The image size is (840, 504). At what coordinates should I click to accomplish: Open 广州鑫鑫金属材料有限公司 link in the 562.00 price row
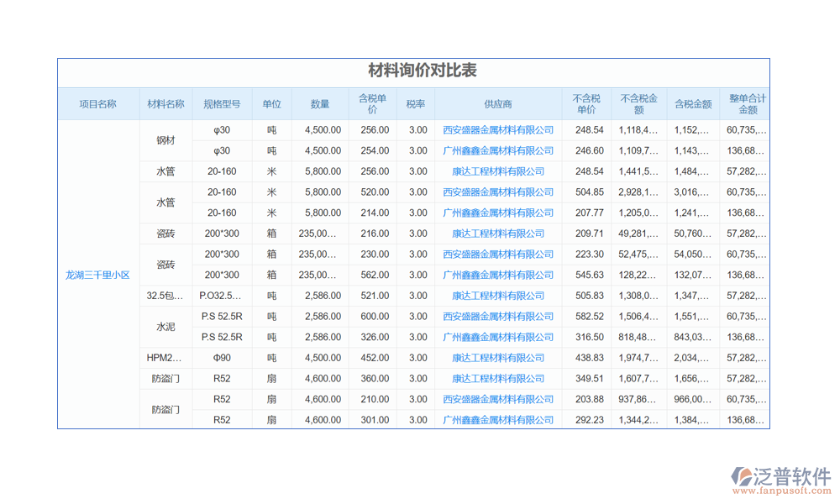coord(498,275)
